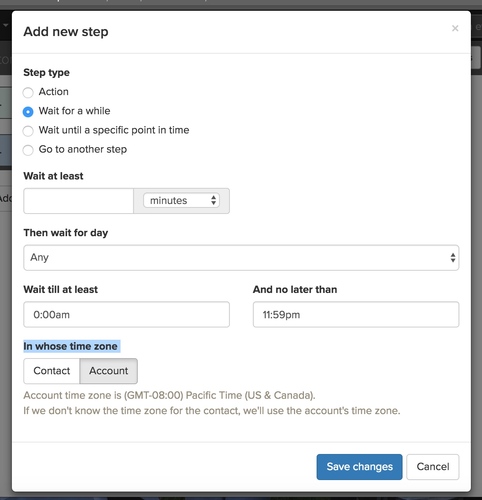The height and width of the screenshot is (500, 482).
Task: Click the In whose time zone label
Action: point(70,346)
